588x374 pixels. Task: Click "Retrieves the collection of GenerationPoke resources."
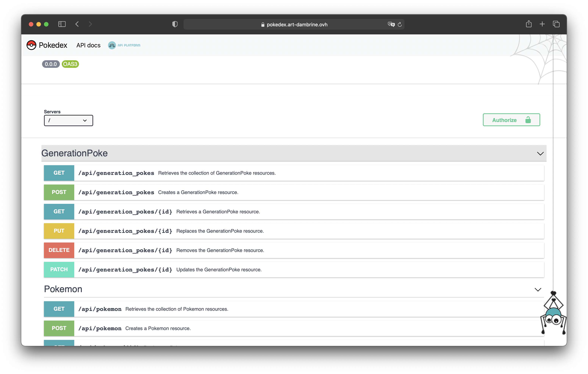217,173
